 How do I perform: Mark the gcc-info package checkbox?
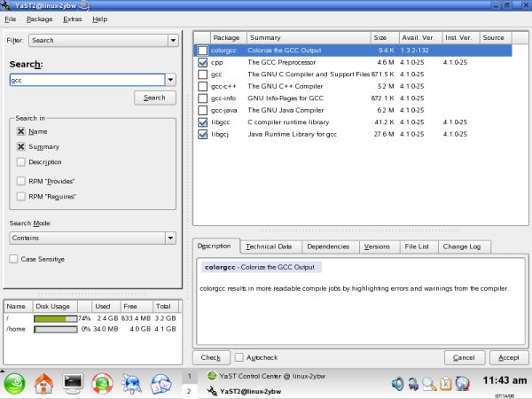[202, 98]
